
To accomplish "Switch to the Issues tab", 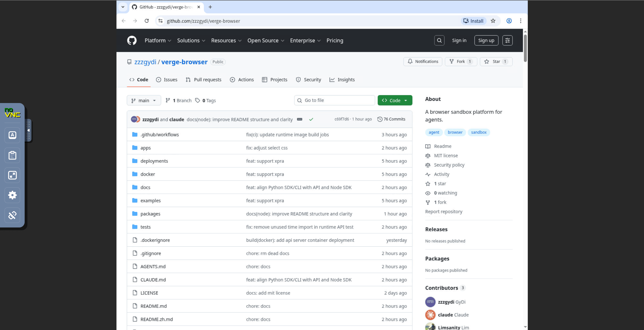I will coord(167,80).
